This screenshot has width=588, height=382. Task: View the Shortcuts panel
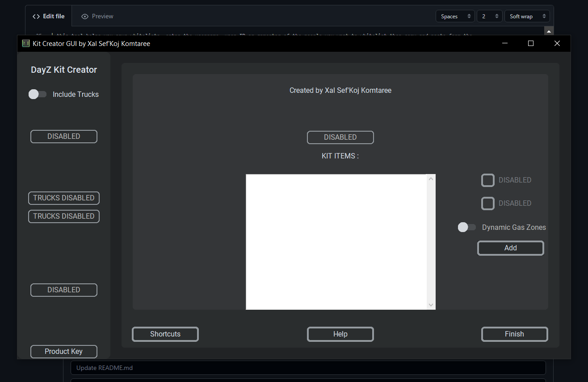(165, 334)
